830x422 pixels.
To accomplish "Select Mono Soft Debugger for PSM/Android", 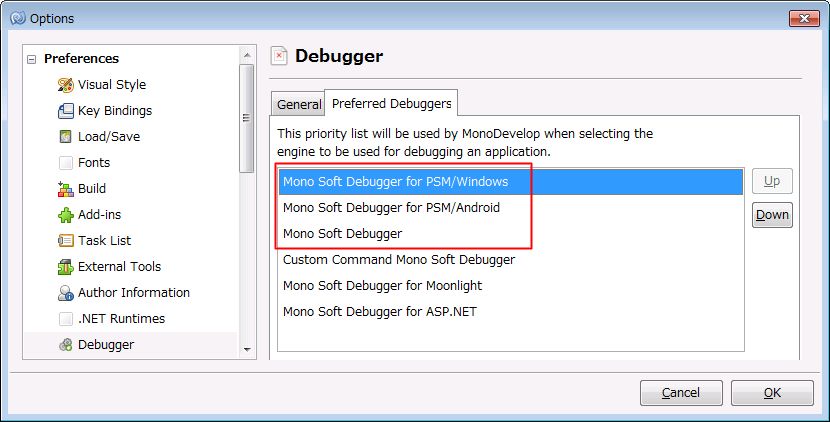I will tap(391, 208).
